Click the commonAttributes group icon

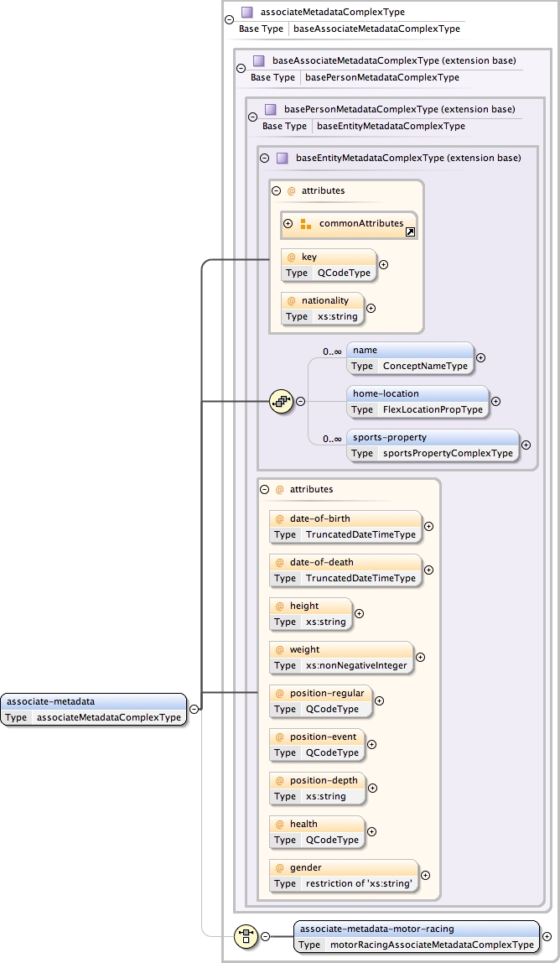click(x=306, y=224)
